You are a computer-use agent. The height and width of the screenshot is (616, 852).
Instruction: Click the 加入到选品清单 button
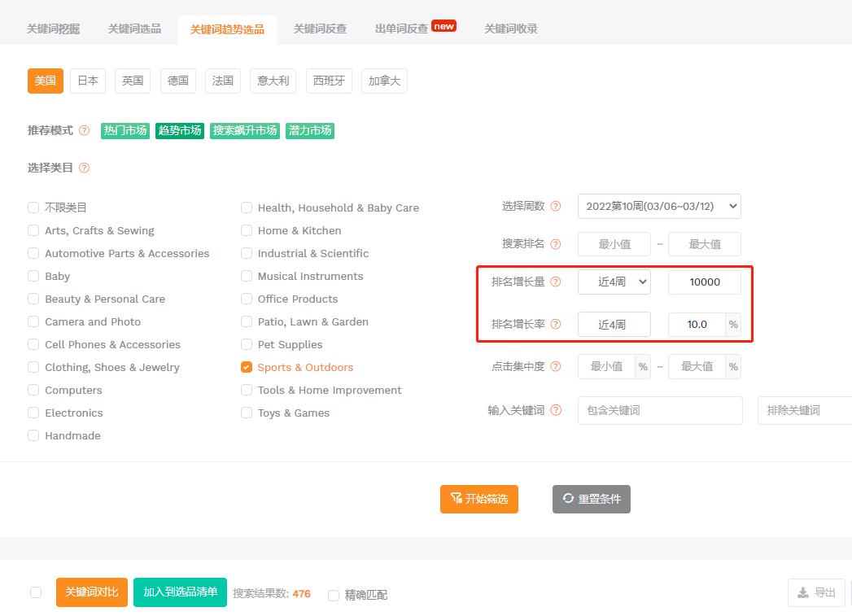180,592
